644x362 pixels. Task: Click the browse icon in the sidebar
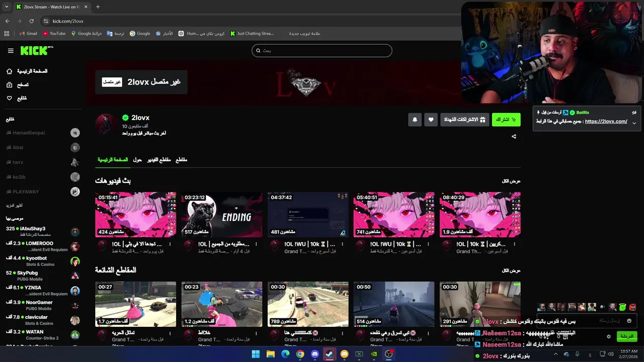pyautogui.click(x=9, y=85)
